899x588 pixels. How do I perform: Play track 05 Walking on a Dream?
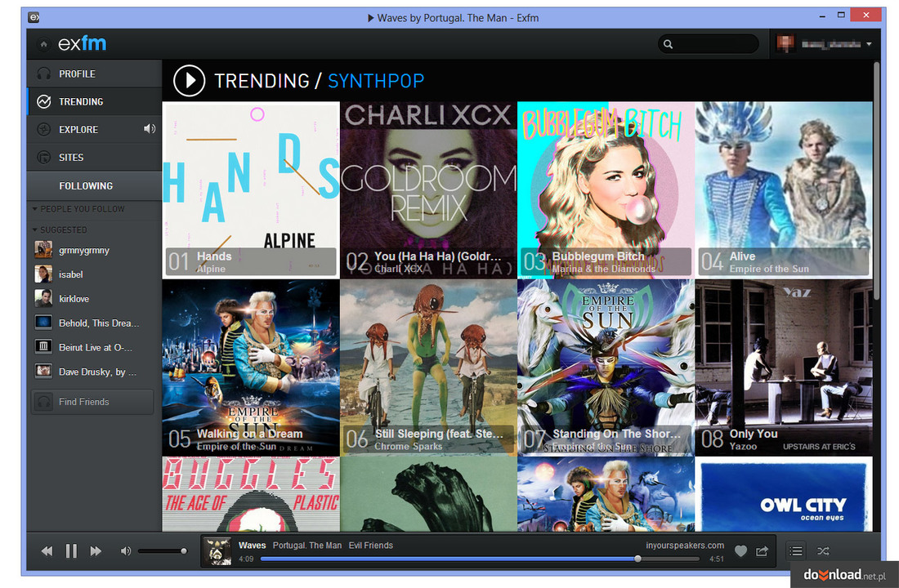tap(251, 368)
